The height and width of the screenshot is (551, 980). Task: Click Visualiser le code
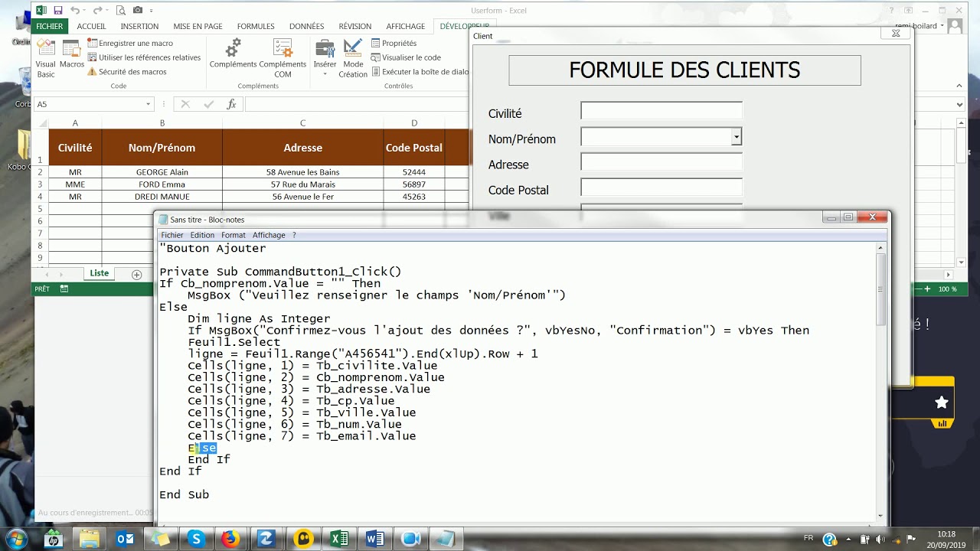[406, 57]
